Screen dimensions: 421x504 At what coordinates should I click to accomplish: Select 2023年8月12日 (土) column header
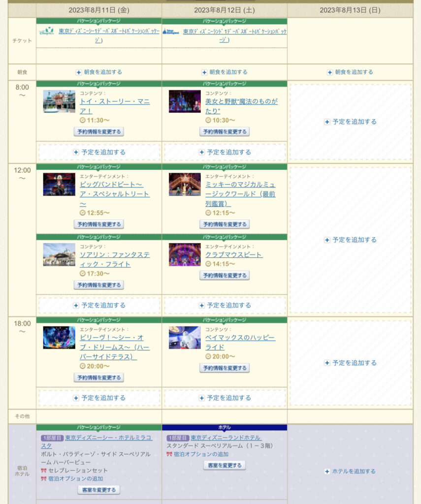pos(225,10)
